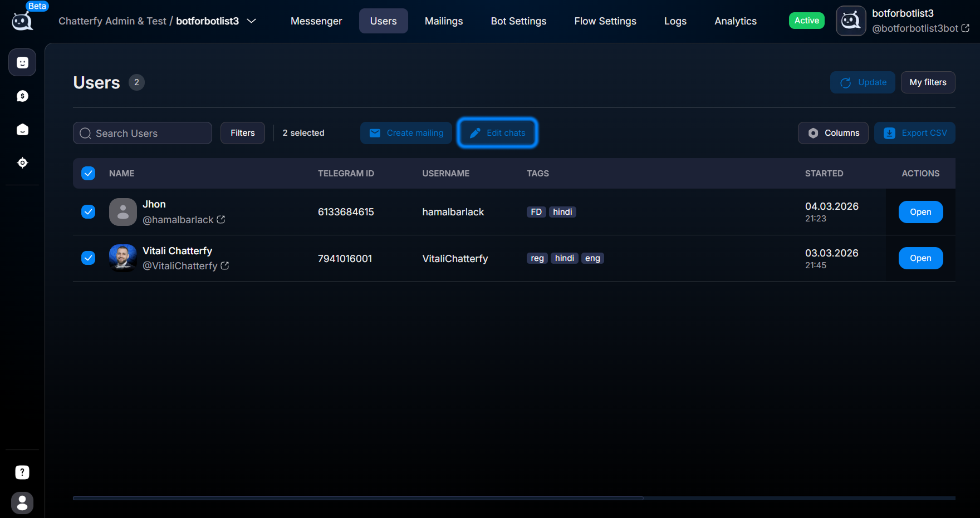Open @botforbotlist3bot external link icon

[966, 28]
